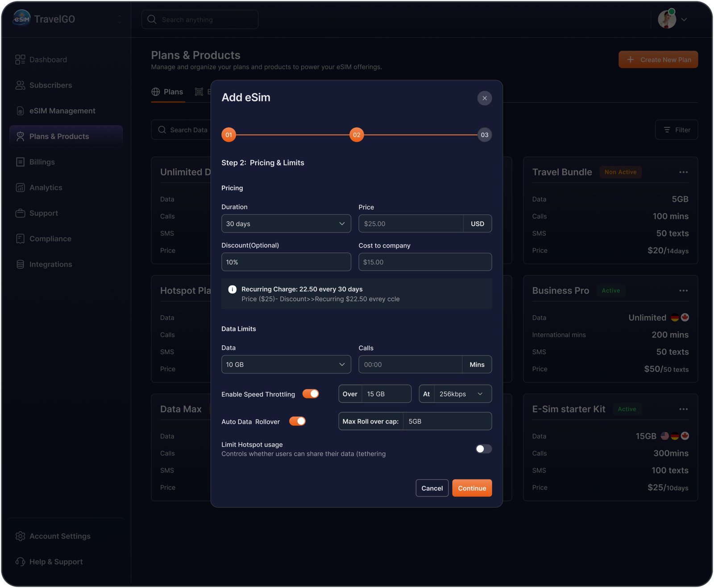Expand the Duration 30 days dropdown
The image size is (714, 588).
click(286, 224)
